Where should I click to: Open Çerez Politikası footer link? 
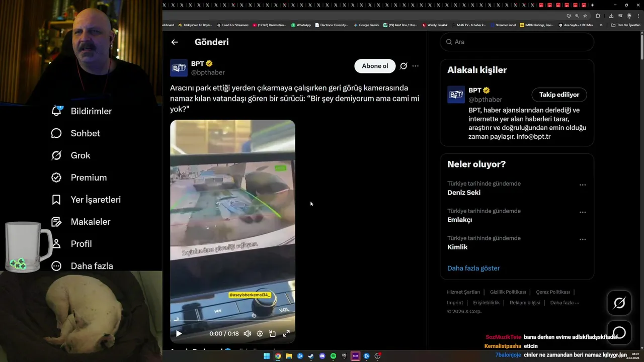(553, 292)
